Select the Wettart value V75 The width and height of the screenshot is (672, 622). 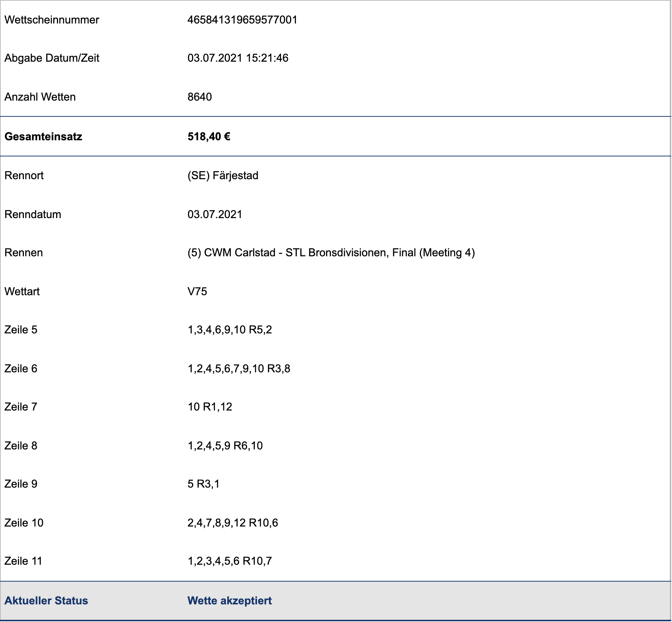pos(197,292)
